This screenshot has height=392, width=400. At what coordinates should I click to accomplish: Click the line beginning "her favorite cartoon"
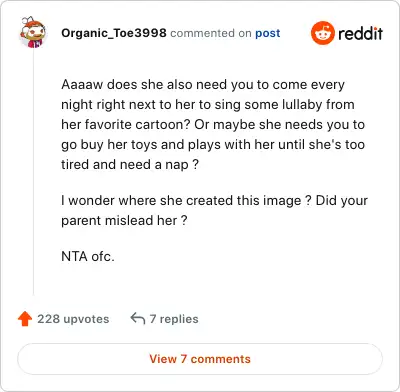pyautogui.click(x=213, y=125)
